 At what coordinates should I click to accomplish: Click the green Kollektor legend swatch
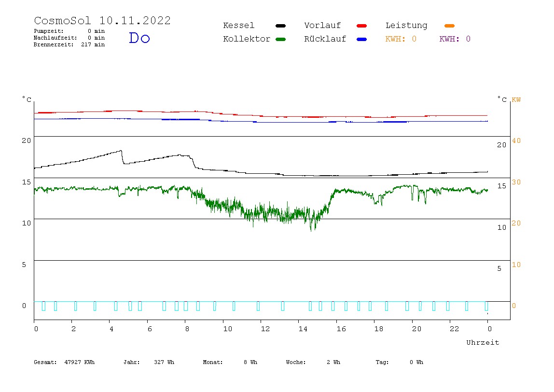click(x=280, y=39)
